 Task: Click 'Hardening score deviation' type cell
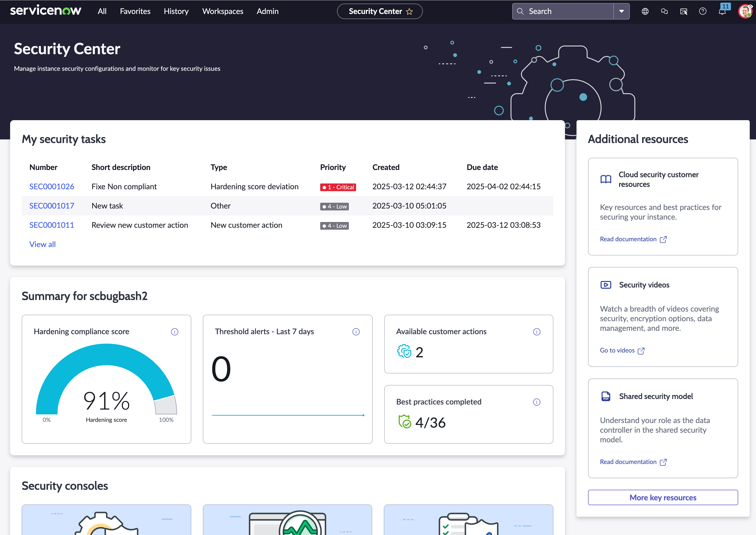[x=254, y=186]
